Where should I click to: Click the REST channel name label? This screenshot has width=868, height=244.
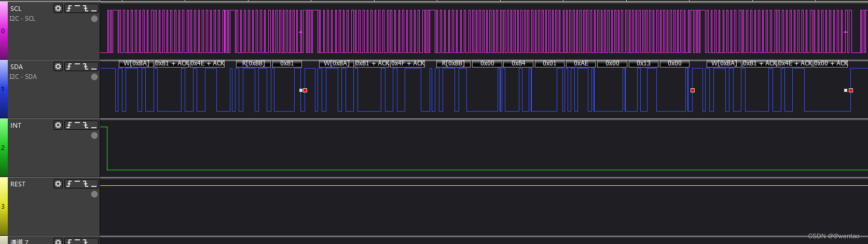tap(18, 184)
